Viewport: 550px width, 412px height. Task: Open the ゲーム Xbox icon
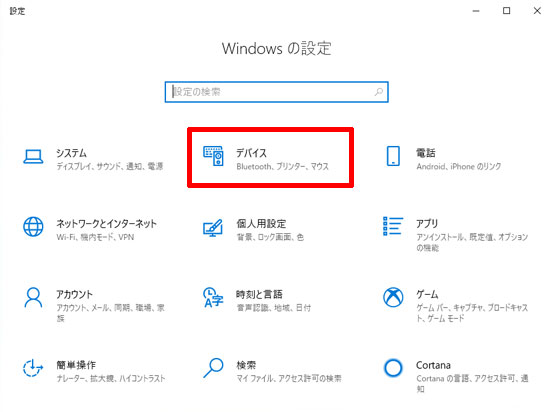pyautogui.click(x=393, y=297)
